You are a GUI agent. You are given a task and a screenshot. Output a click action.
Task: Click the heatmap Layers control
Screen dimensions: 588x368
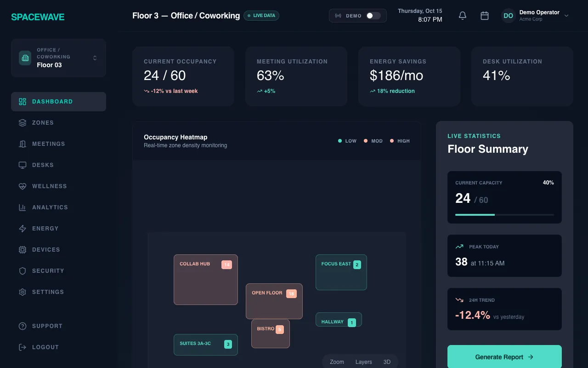tap(363, 362)
